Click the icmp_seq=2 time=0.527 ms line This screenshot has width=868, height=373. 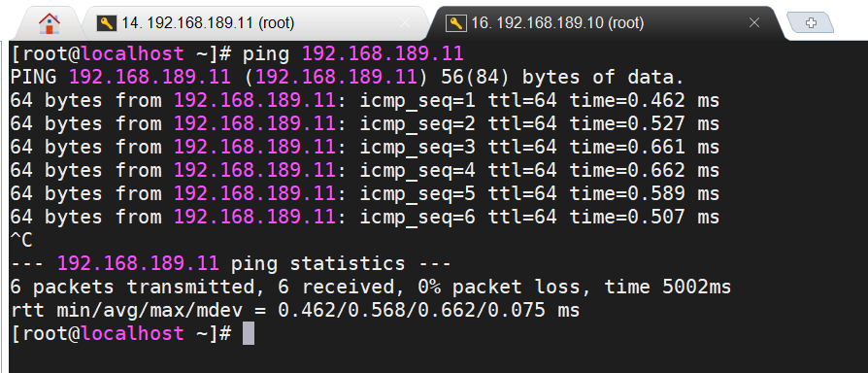point(365,124)
